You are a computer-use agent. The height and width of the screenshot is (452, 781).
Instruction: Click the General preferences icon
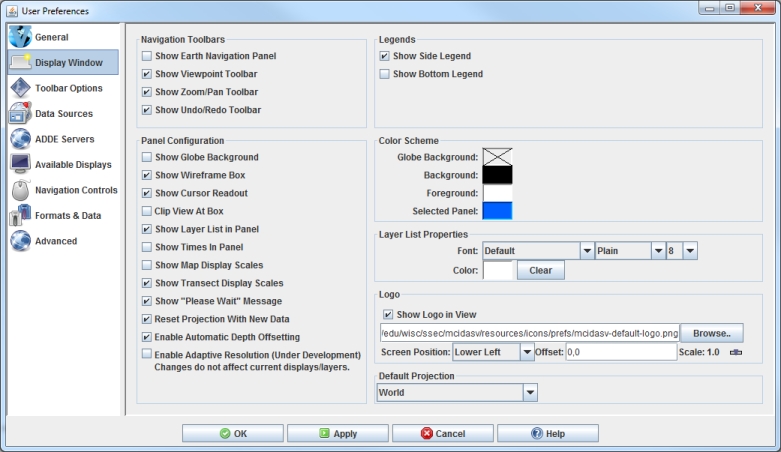point(20,37)
